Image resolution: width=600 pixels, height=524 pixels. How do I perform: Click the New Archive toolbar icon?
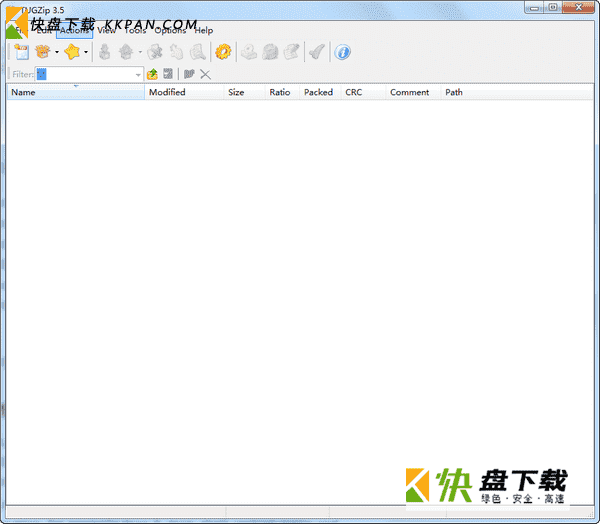point(21,52)
